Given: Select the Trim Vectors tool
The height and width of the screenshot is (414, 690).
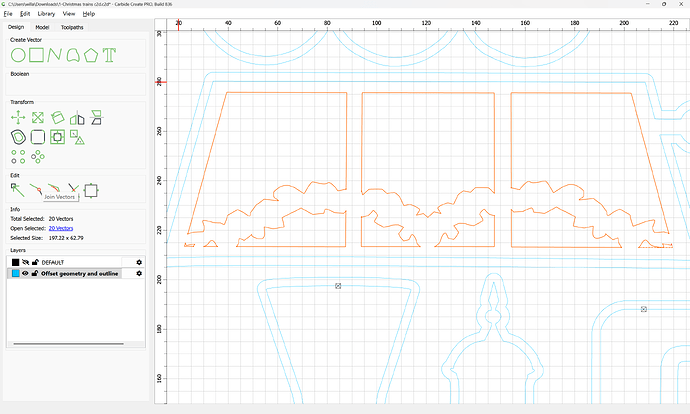Looking at the screenshot, I should click(71, 189).
